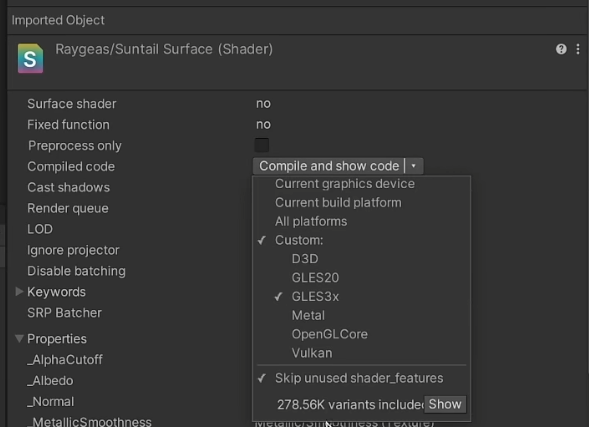Collapse the Properties foldout
This screenshot has height=427, width=589.
click(x=19, y=338)
